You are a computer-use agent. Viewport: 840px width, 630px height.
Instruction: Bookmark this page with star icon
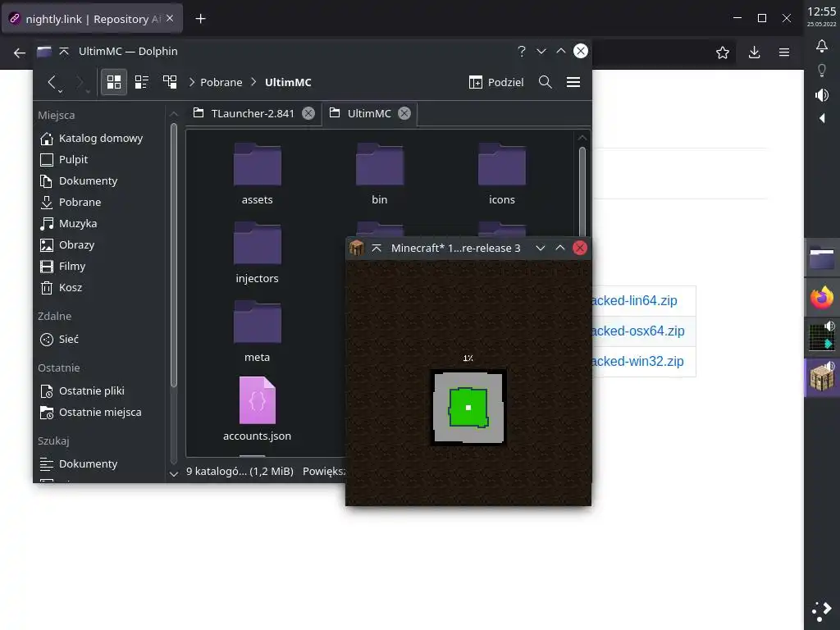coord(722,52)
